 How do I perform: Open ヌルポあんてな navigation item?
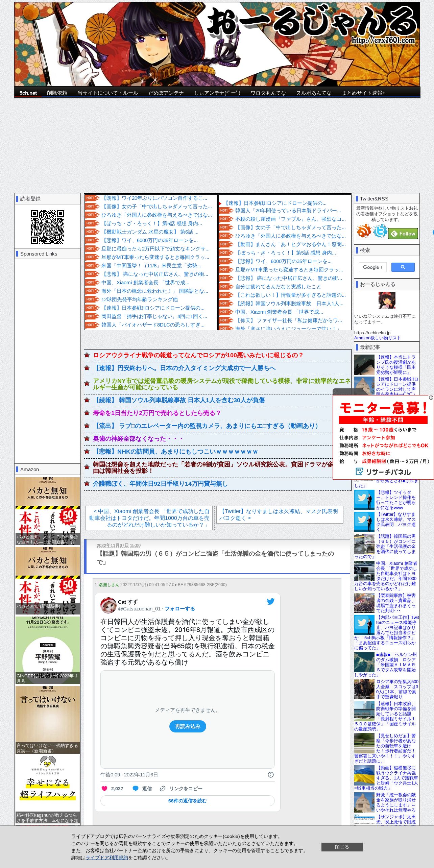pyautogui.click(x=314, y=93)
